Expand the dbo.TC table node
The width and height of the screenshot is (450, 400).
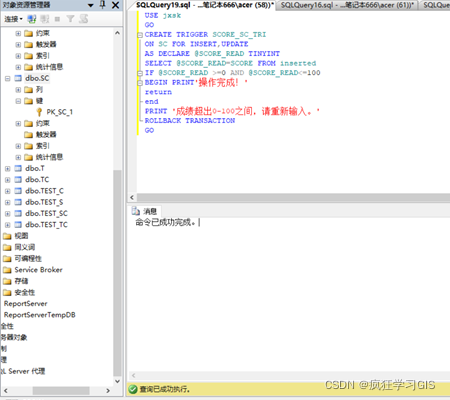coord(7,180)
